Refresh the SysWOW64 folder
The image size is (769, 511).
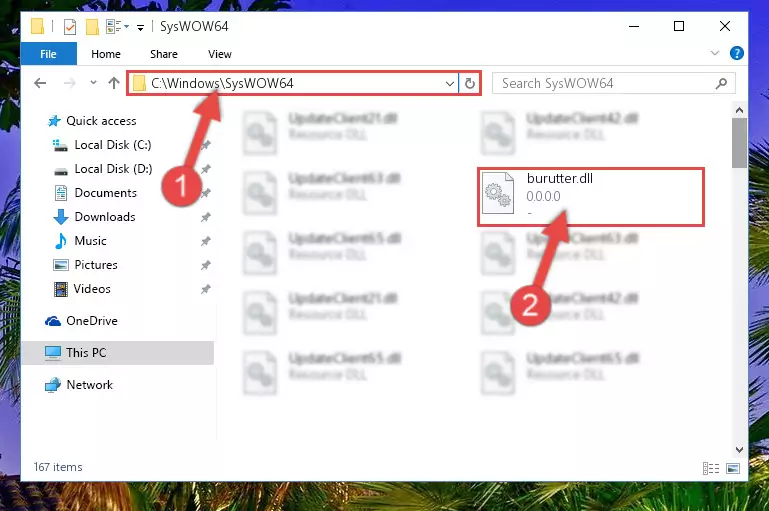470,84
